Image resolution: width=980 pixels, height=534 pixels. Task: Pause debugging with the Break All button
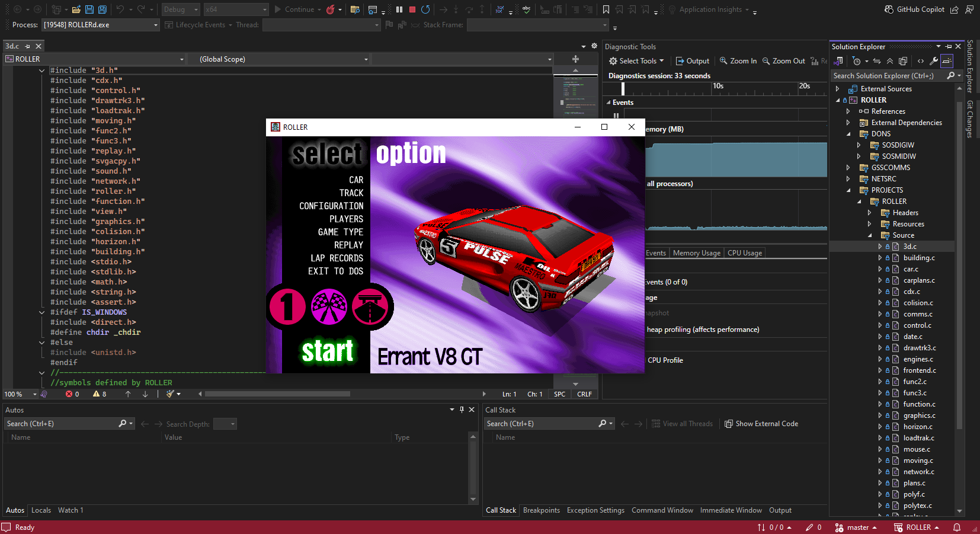399,9
